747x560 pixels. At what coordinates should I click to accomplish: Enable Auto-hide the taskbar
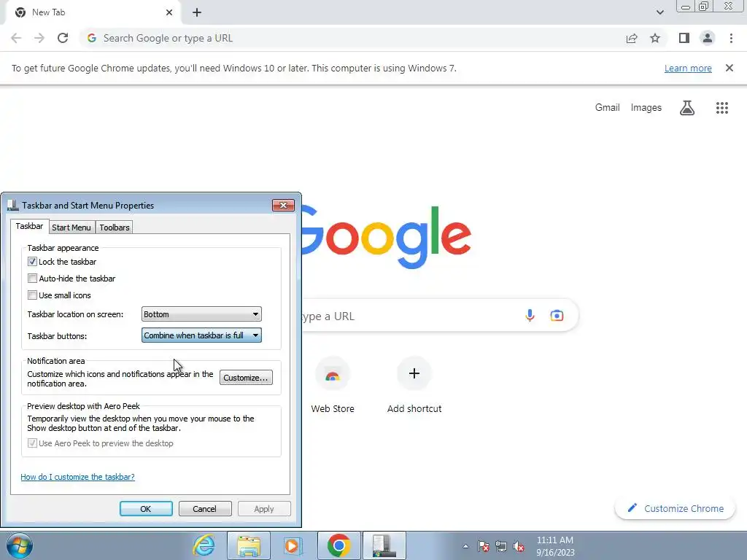(x=32, y=278)
